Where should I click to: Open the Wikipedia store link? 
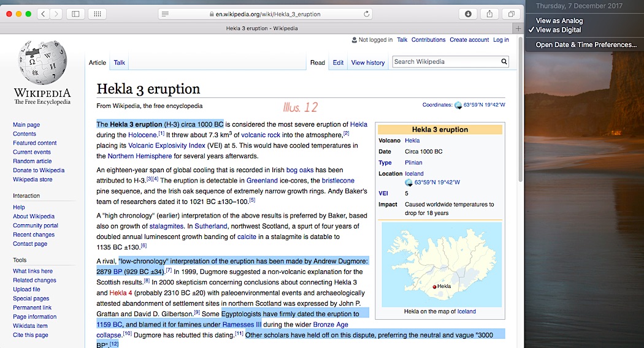pyautogui.click(x=33, y=180)
